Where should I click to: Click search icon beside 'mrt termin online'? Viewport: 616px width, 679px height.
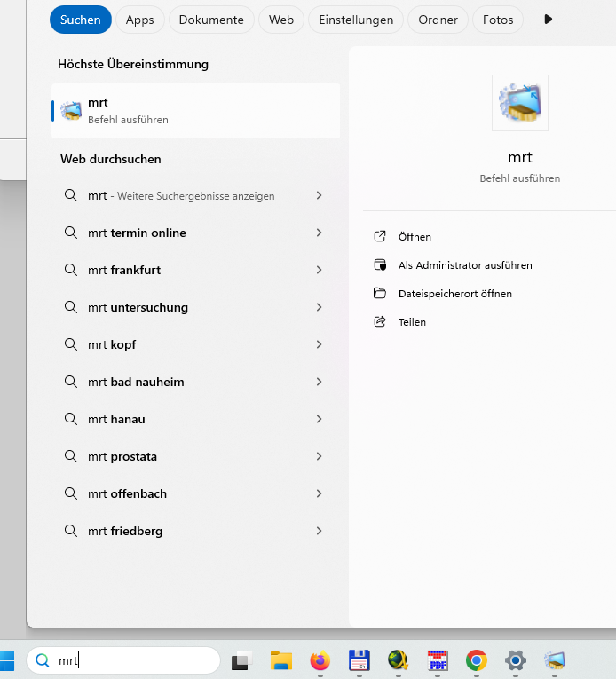[x=71, y=233]
